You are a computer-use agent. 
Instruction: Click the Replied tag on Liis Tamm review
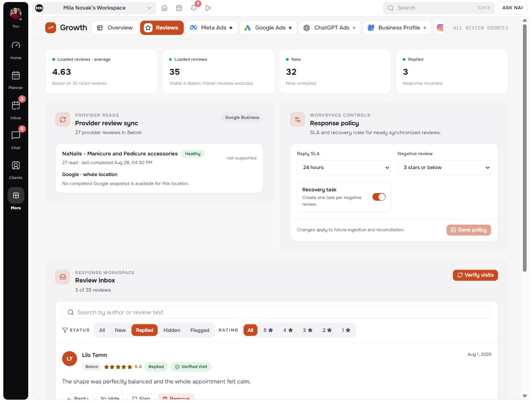coord(156,367)
